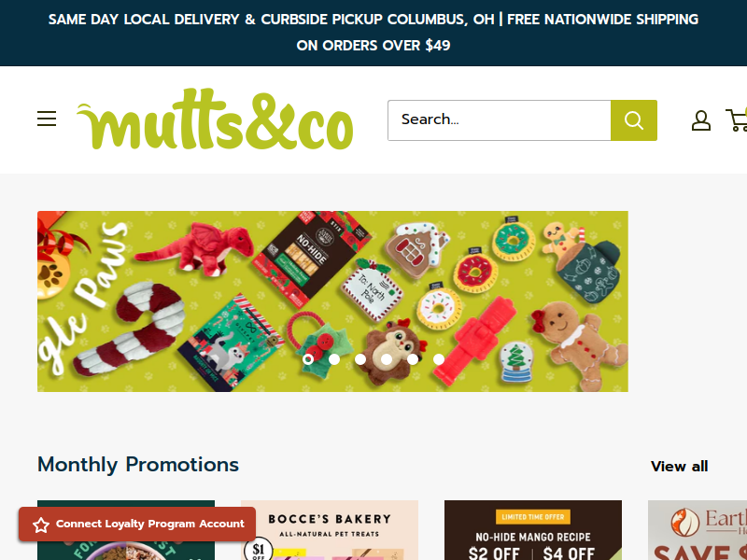Select the third carousel slide dot

point(360,359)
